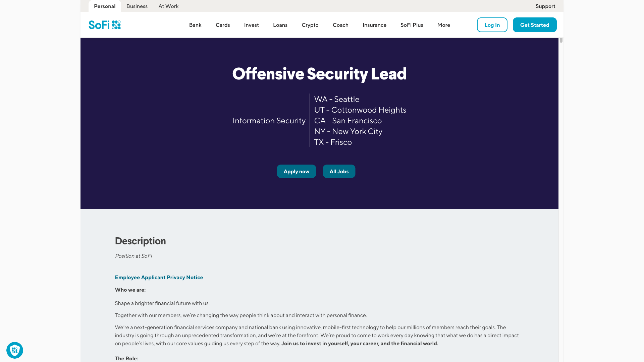This screenshot has height=362, width=644.
Task: Click the Log In button
Action: tap(492, 25)
